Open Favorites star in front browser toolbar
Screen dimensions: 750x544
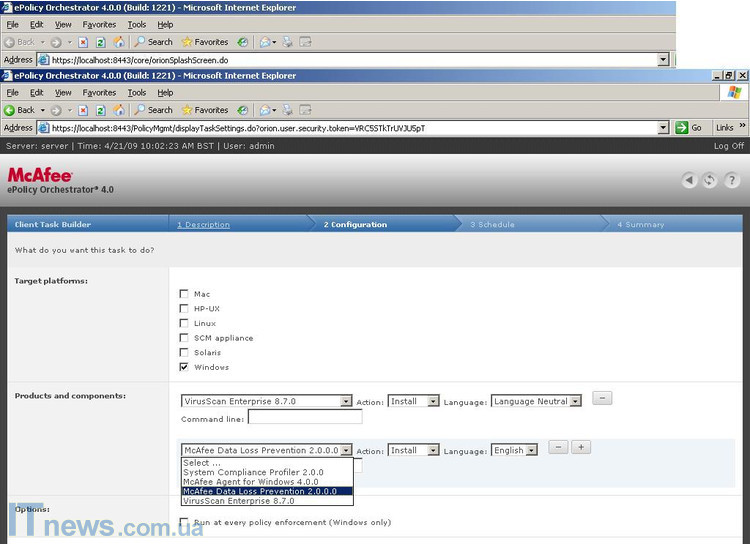click(x=205, y=110)
